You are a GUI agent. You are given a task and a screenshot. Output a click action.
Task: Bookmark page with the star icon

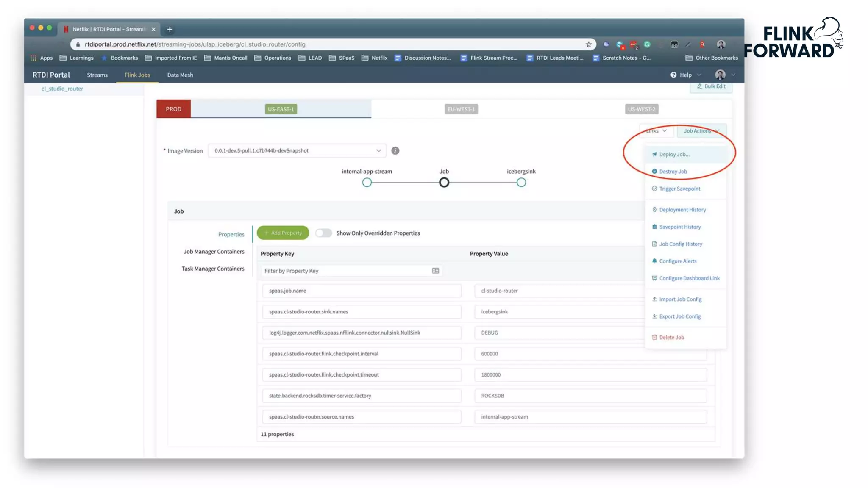[x=588, y=44]
